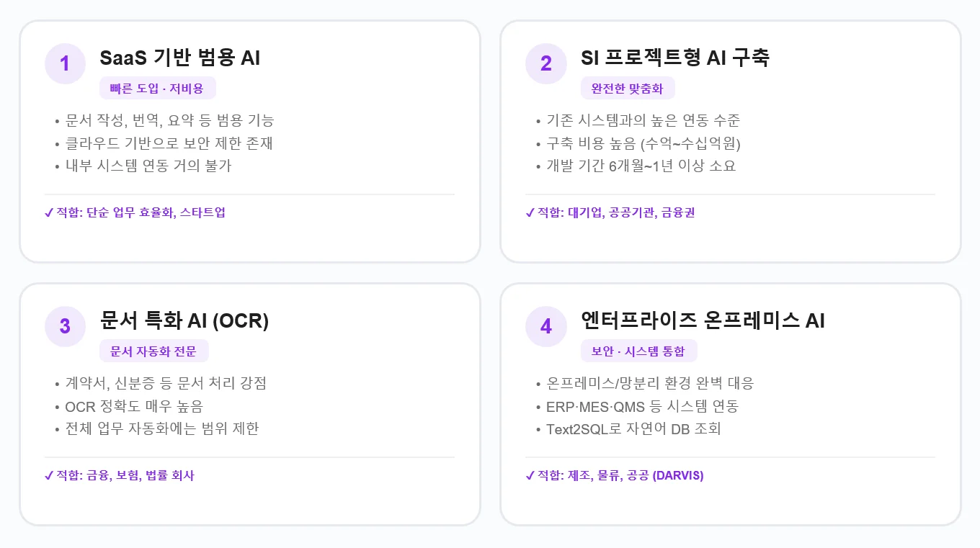Click the '빠른 도입 · 저비용' tag

[x=157, y=89]
